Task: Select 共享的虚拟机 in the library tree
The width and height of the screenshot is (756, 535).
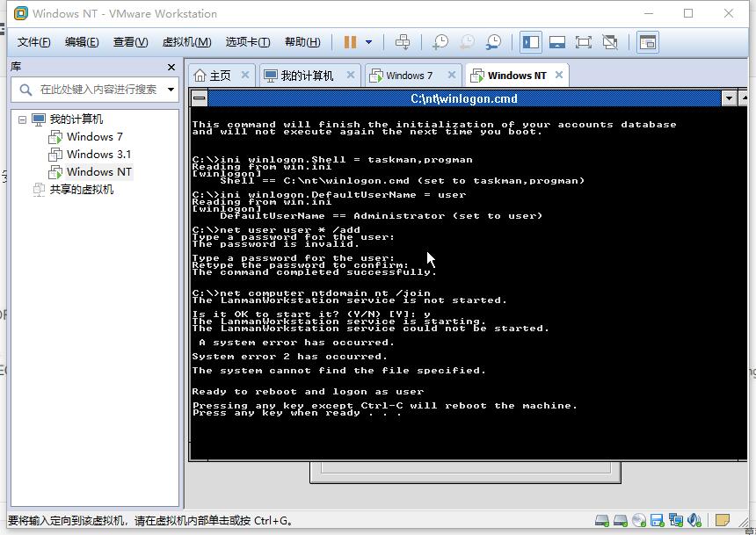Action: pyautogui.click(x=82, y=190)
